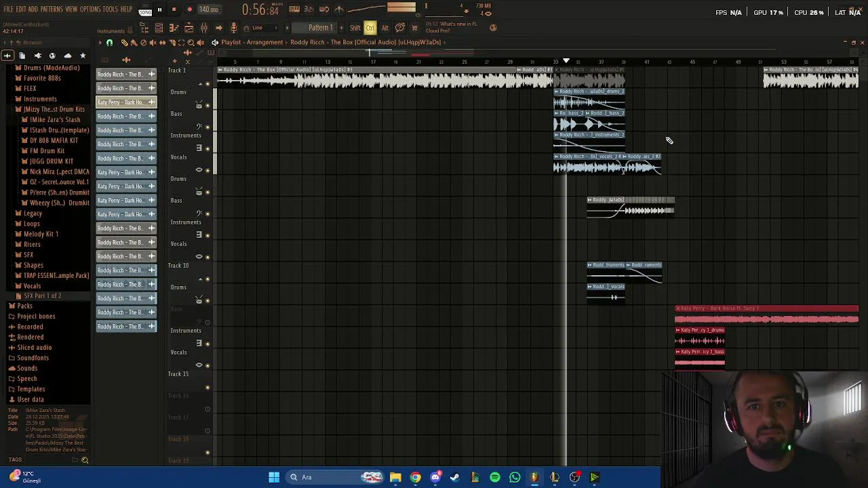Open WhatsApp from the taskbar
This screenshot has width=868, height=488.
coord(515,477)
